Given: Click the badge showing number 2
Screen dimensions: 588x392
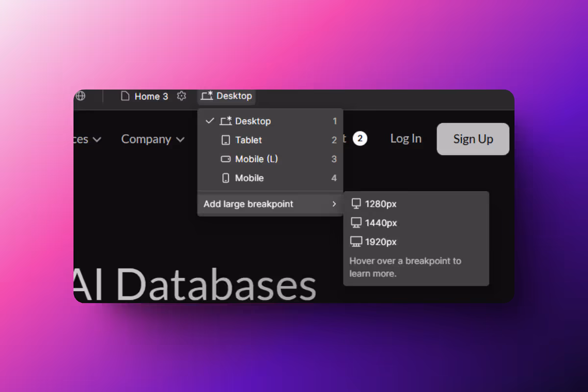Looking at the screenshot, I should click(360, 139).
